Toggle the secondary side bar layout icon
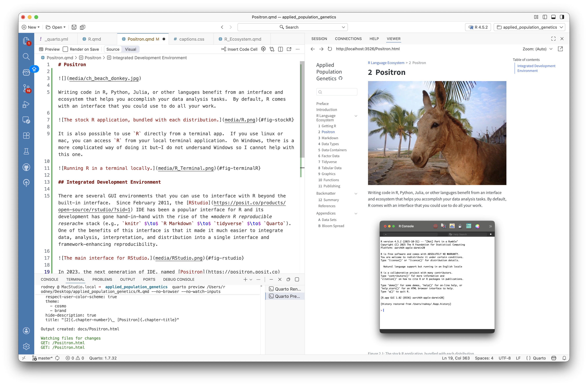588x386 pixels. click(562, 17)
